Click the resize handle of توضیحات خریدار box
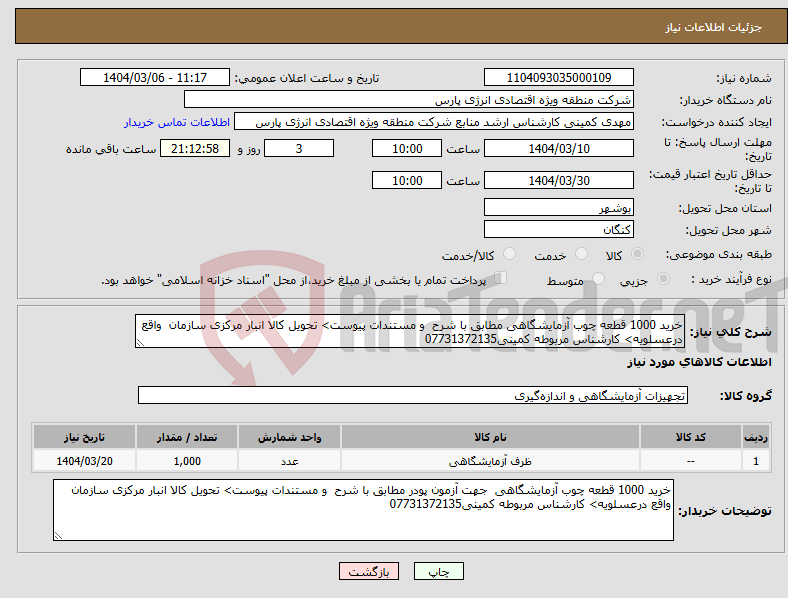788x598 pixels. 58,536
